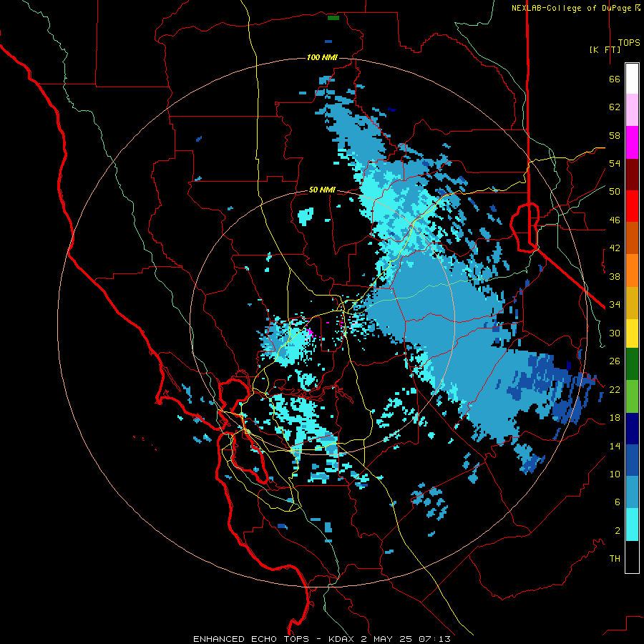Click the black TH threshold legend swatch
This screenshot has height=644, width=644.
(x=632, y=557)
